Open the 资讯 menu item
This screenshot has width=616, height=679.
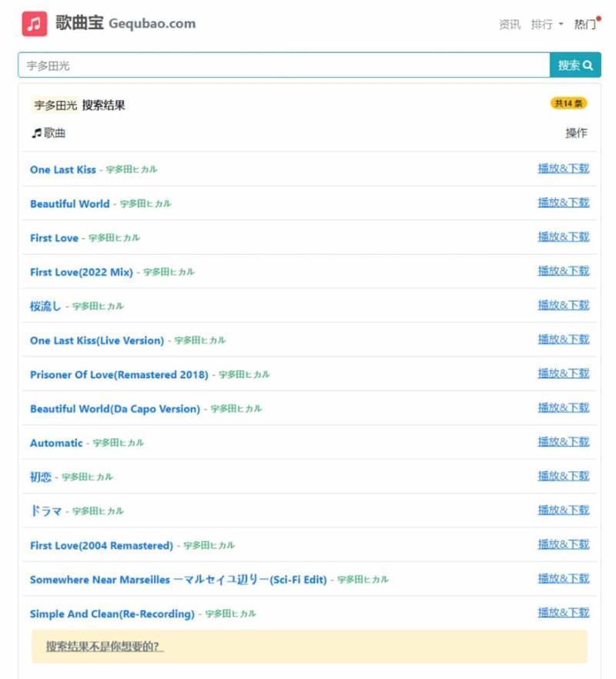pyautogui.click(x=510, y=25)
